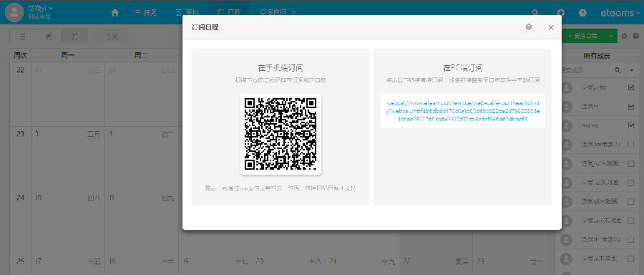644x275 pixels.
Task: Close the 订阅日程 subscription dialog
Action: [x=551, y=27]
